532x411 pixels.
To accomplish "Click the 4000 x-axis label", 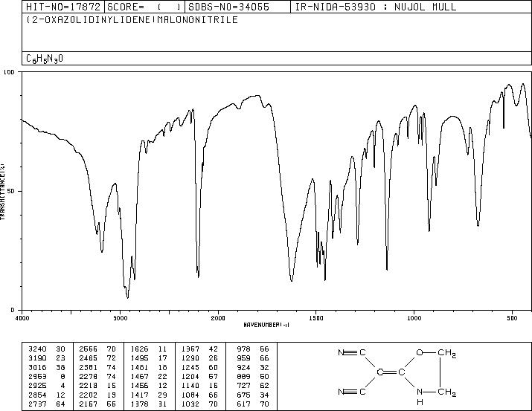I will click(x=22, y=318).
